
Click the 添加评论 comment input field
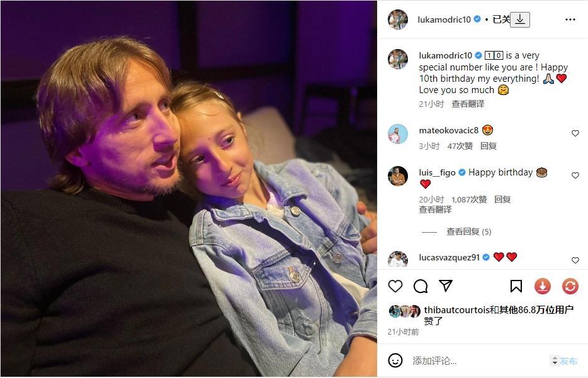click(476, 361)
